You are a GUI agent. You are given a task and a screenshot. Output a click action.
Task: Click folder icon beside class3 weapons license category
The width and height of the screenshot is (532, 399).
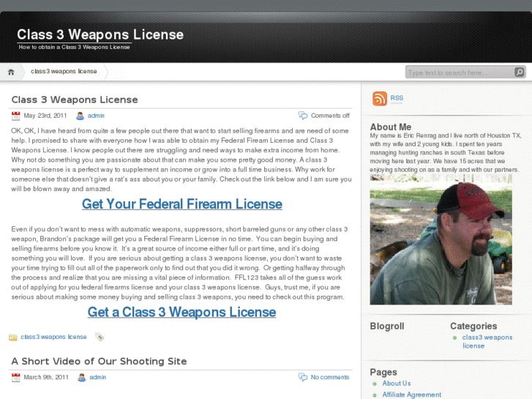(x=13, y=338)
